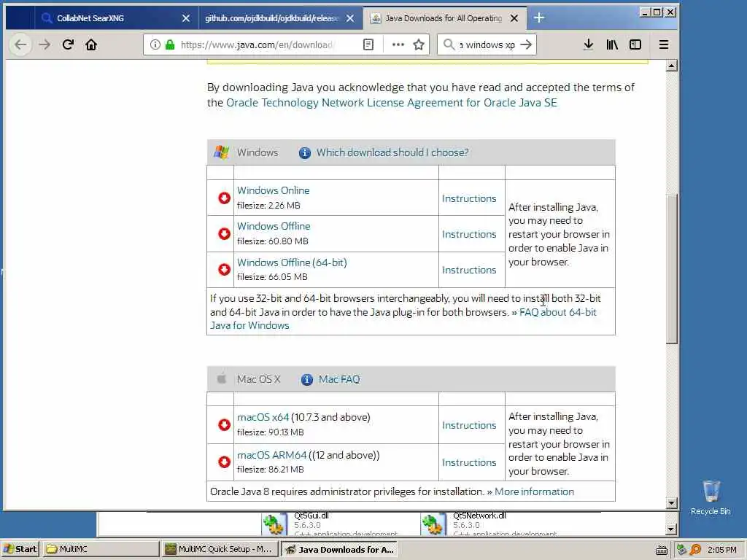Open the Windows Online download link
Viewport: 747px width, 560px height.
pyautogui.click(x=274, y=190)
